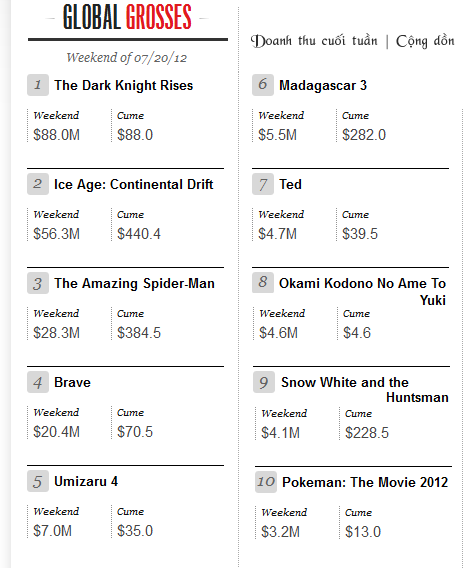468x568 pixels.
Task: Select Snow White and the Huntsman
Action: [365, 390]
